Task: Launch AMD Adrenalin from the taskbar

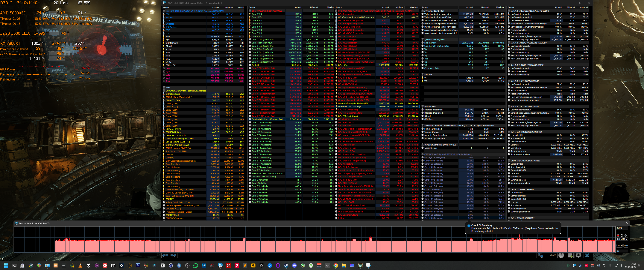Action: click(237, 266)
